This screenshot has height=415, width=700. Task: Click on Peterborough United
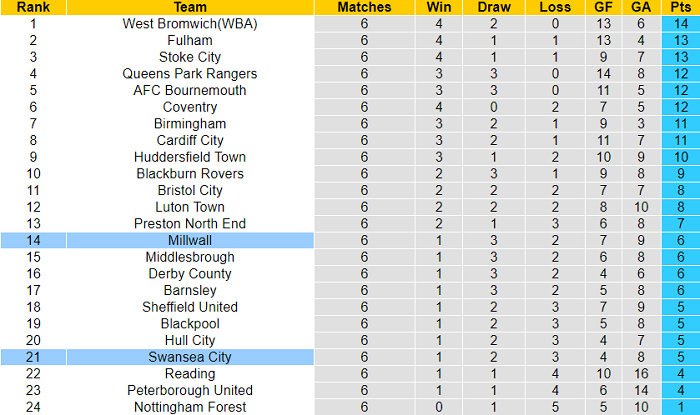tap(189, 390)
